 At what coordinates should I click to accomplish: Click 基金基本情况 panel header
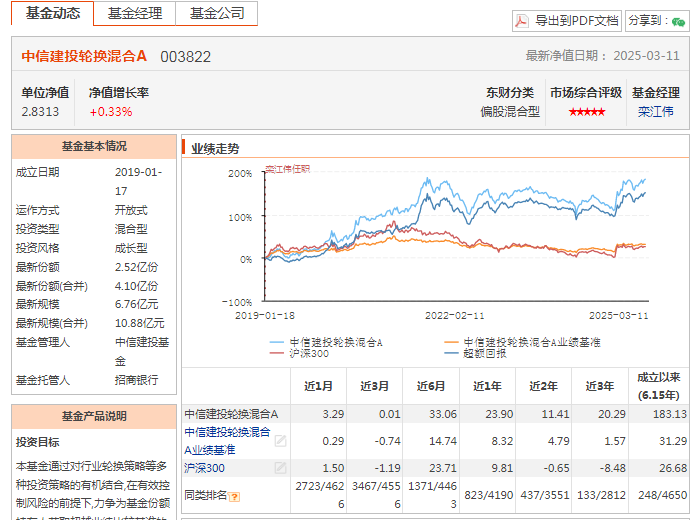(94, 146)
